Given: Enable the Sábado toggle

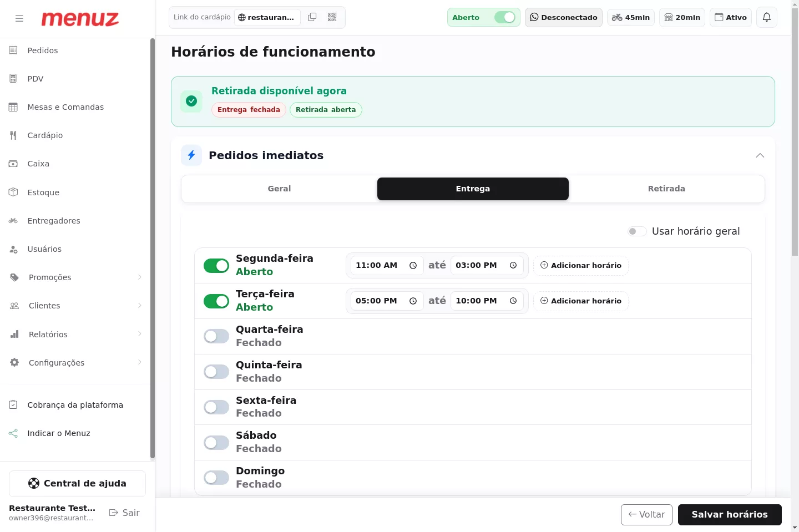Looking at the screenshot, I should point(216,443).
